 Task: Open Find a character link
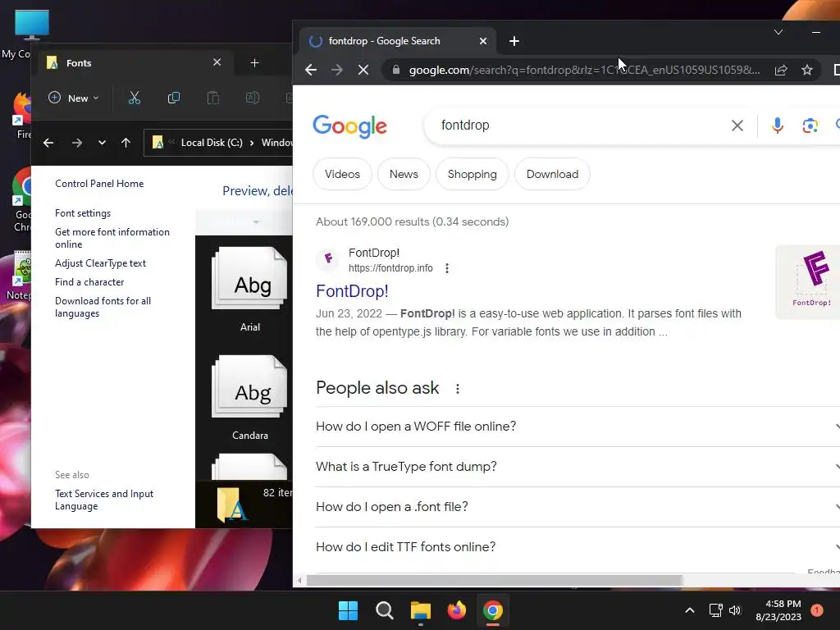89,282
